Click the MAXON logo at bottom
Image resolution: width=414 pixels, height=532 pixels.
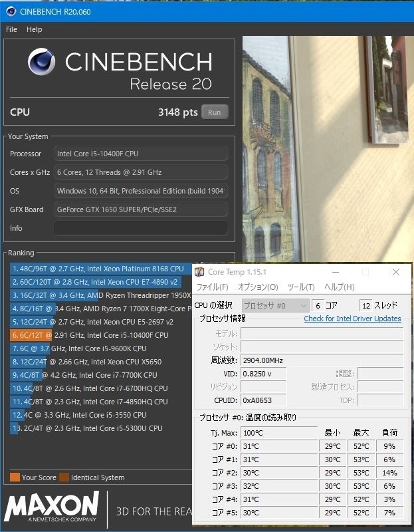point(52,506)
